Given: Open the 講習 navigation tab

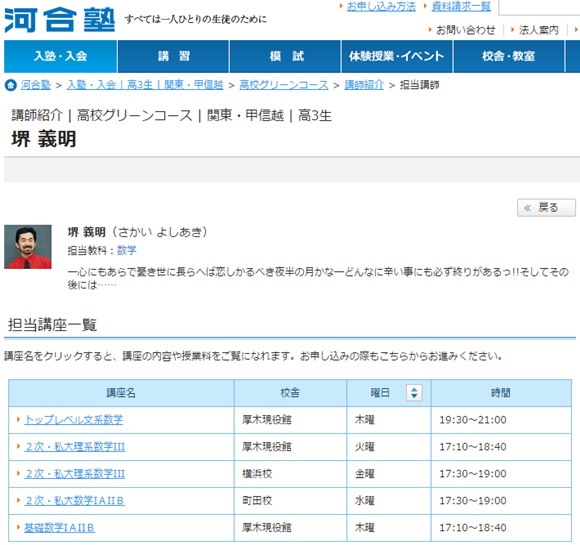Looking at the screenshot, I should (173, 56).
